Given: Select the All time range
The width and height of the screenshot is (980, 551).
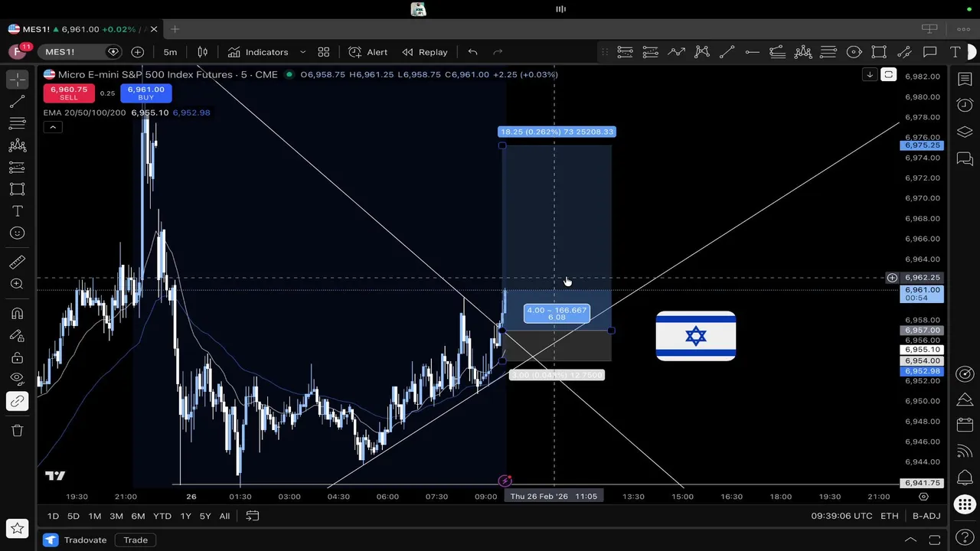Looking at the screenshot, I should pyautogui.click(x=224, y=517).
